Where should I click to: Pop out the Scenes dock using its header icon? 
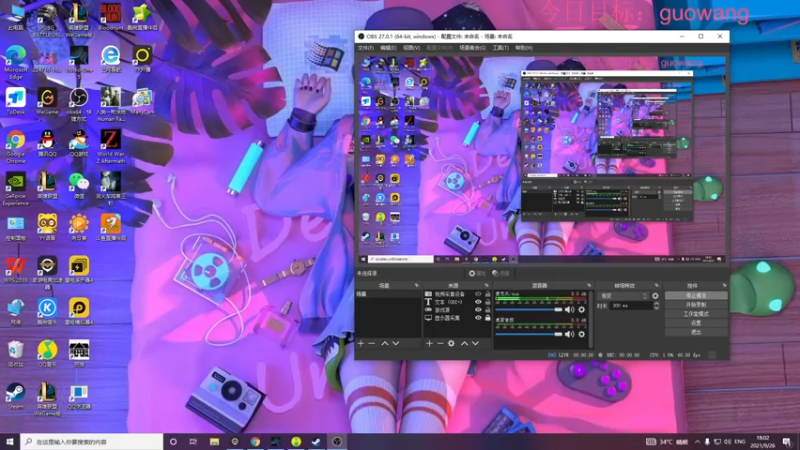(x=417, y=285)
